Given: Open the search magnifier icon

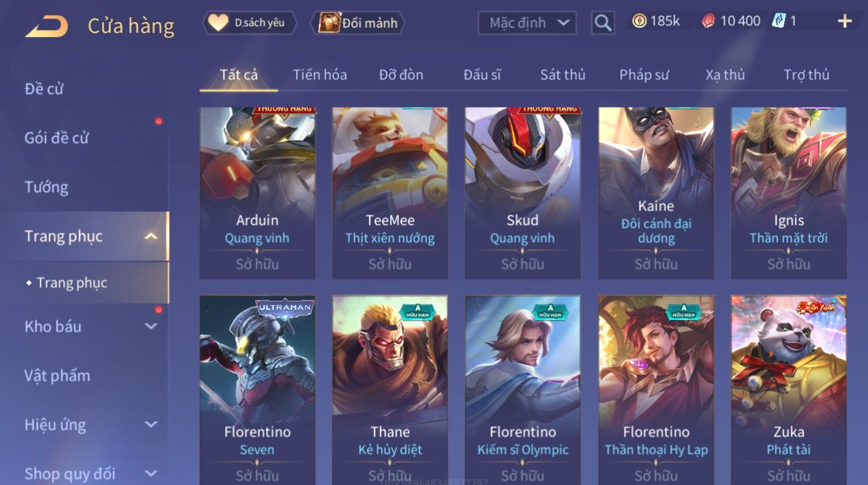Looking at the screenshot, I should point(602,23).
